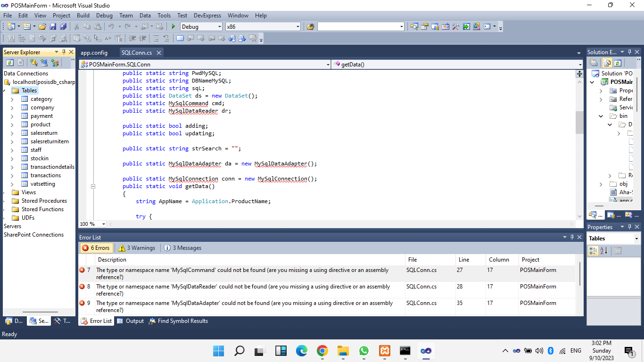Toggle the 3 Warnings filter
644x362 pixels.
coord(137,248)
